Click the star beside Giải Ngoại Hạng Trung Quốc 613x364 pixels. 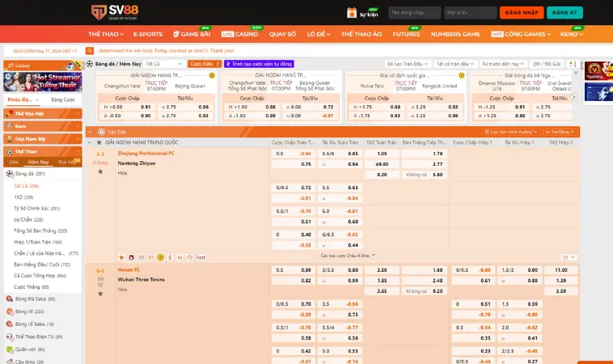[99, 142]
